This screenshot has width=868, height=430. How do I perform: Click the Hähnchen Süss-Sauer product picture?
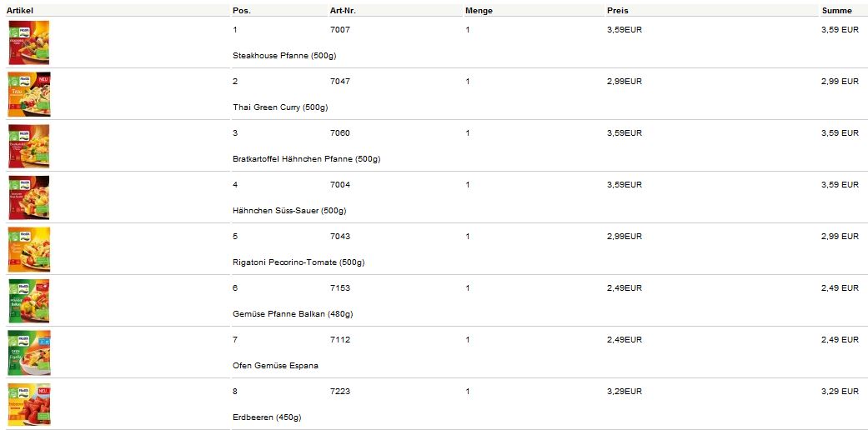coord(28,197)
